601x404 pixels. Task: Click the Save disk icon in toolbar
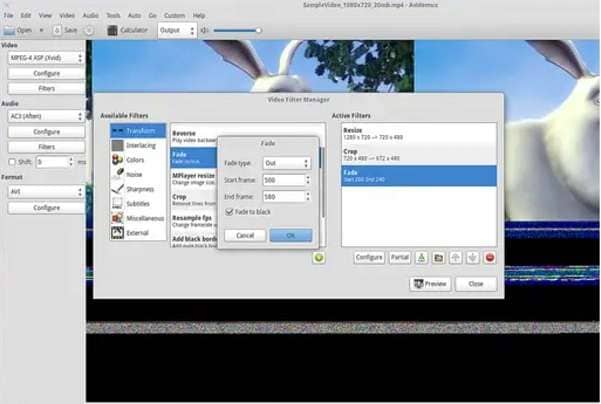[57, 30]
